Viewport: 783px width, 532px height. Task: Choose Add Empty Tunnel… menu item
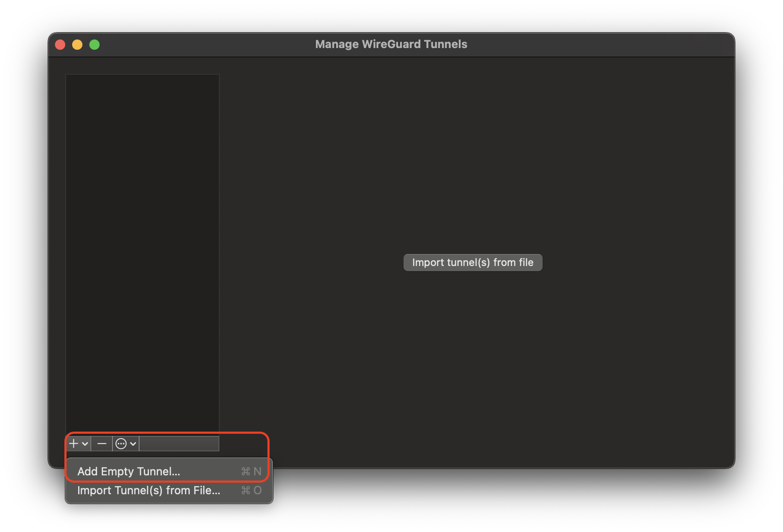169,472
